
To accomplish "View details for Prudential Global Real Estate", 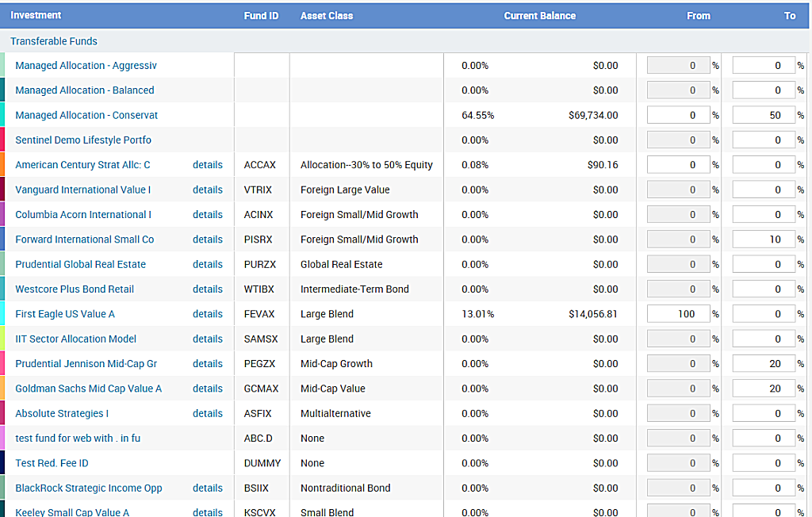I will pos(208,264).
